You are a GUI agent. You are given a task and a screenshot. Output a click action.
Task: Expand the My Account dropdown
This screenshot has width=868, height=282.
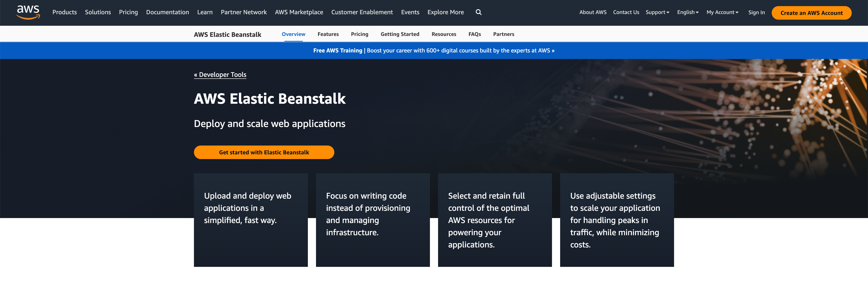click(722, 12)
